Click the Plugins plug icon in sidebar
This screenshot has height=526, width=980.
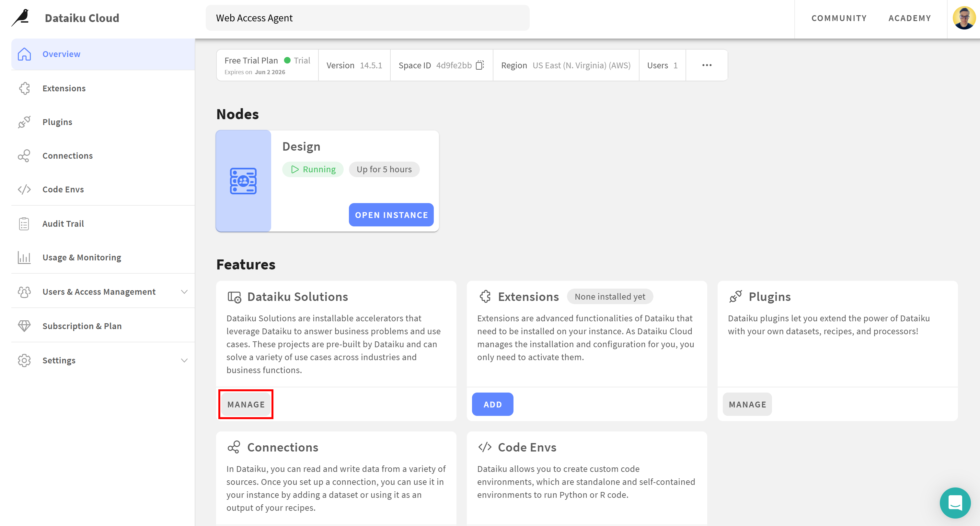pos(24,122)
